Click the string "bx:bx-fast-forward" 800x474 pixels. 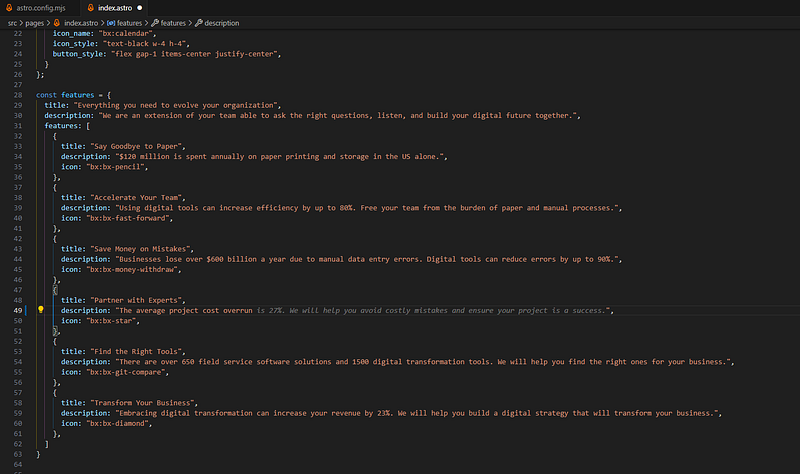coord(130,218)
